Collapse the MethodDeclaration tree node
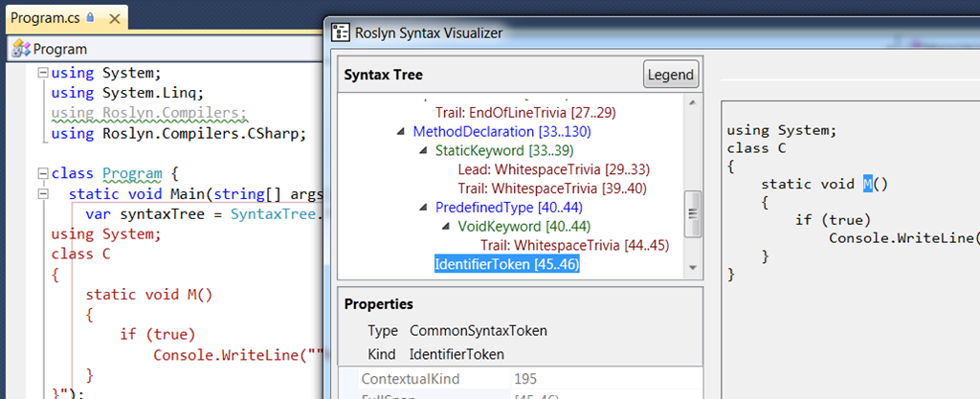The width and height of the screenshot is (980, 399). tap(400, 132)
